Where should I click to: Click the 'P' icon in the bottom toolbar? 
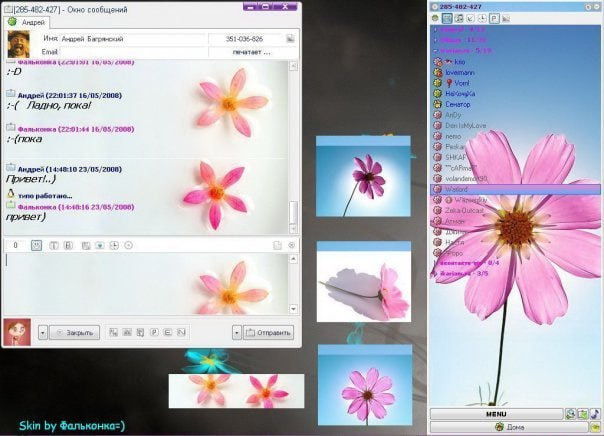tap(153, 332)
